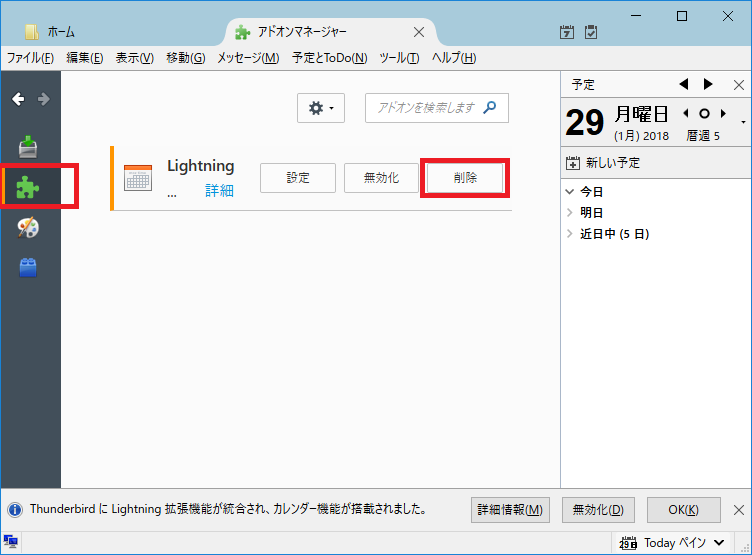Click the left triangle in the 予定 header
Image resolution: width=752 pixels, height=555 pixels.
[x=684, y=84]
